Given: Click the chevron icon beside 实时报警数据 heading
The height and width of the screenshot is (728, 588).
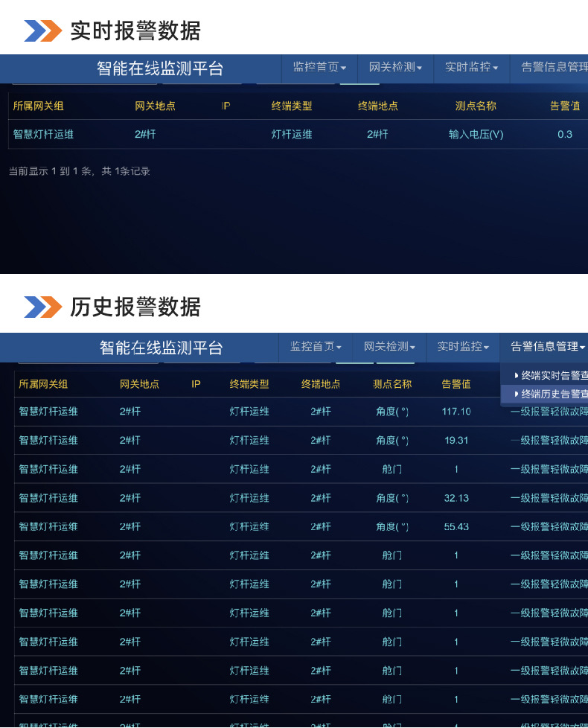Looking at the screenshot, I should (x=42, y=31).
